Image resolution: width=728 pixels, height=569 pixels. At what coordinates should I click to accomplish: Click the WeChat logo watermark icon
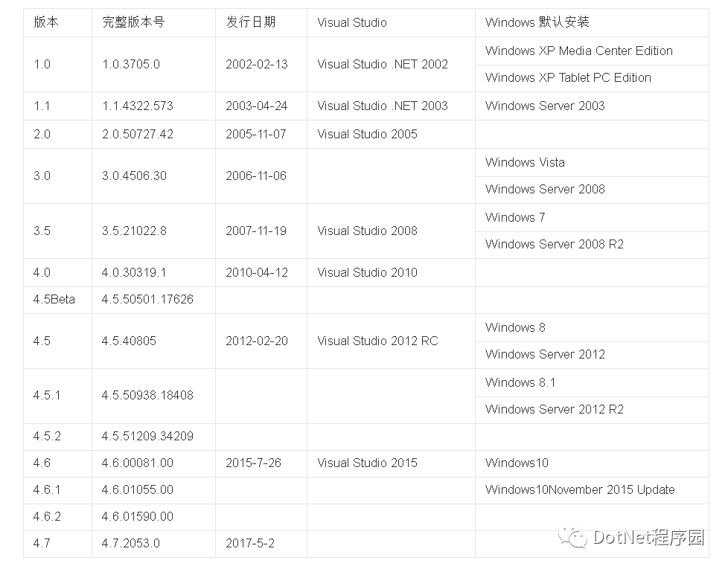573,537
